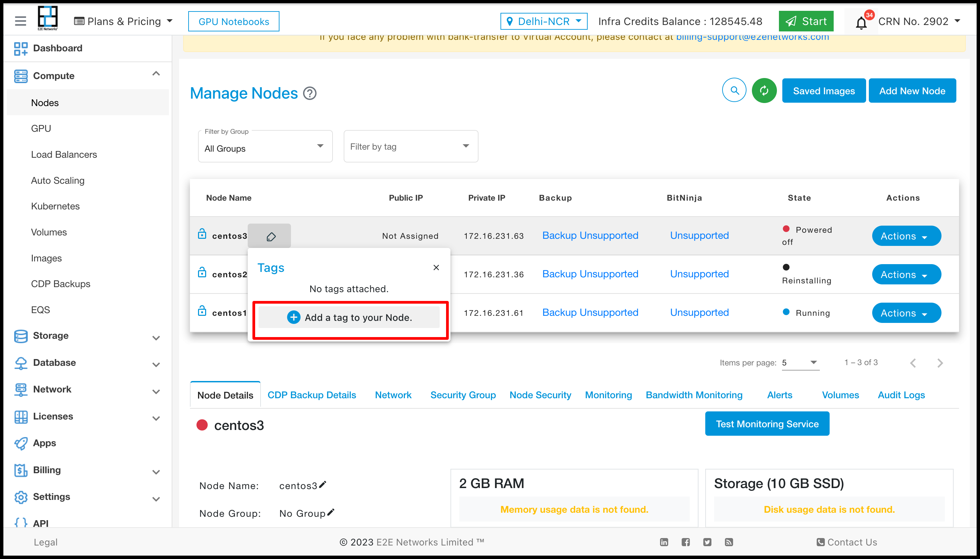Viewport: 980px width, 559px height.
Task: Open Actions dropdown for centos1
Action: tap(907, 313)
